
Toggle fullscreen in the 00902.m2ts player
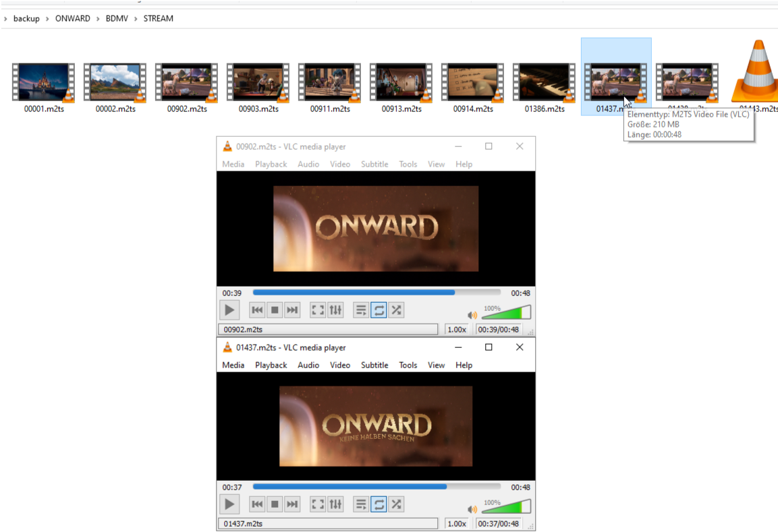[x=318, y=310]
